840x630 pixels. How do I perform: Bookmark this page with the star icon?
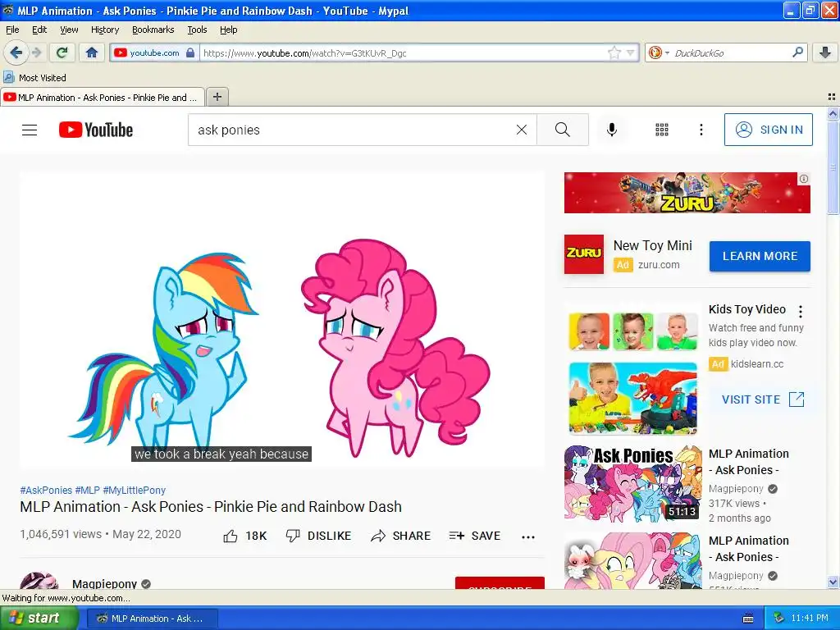coord(614,52)
